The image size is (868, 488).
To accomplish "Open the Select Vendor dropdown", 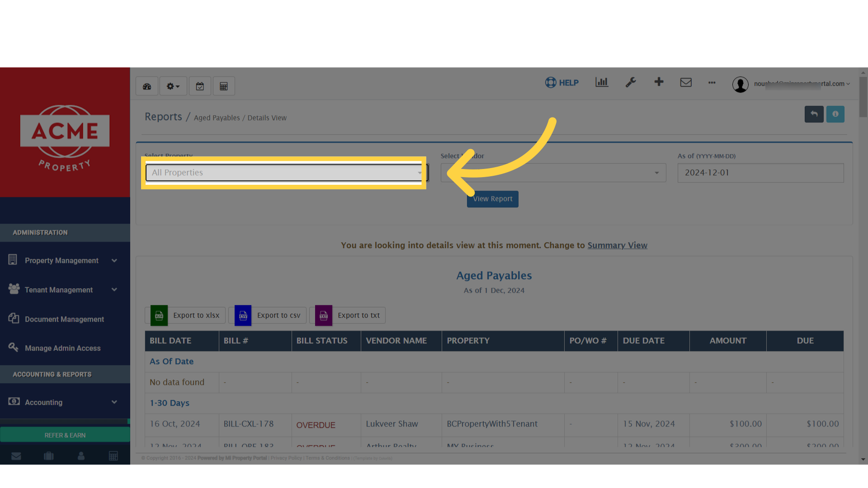I will click(553, 173).
